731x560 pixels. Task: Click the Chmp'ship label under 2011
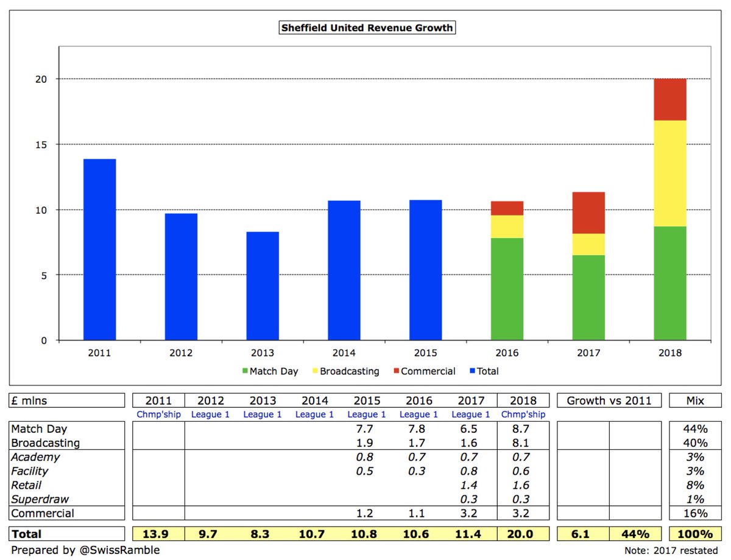pos(158,415)
